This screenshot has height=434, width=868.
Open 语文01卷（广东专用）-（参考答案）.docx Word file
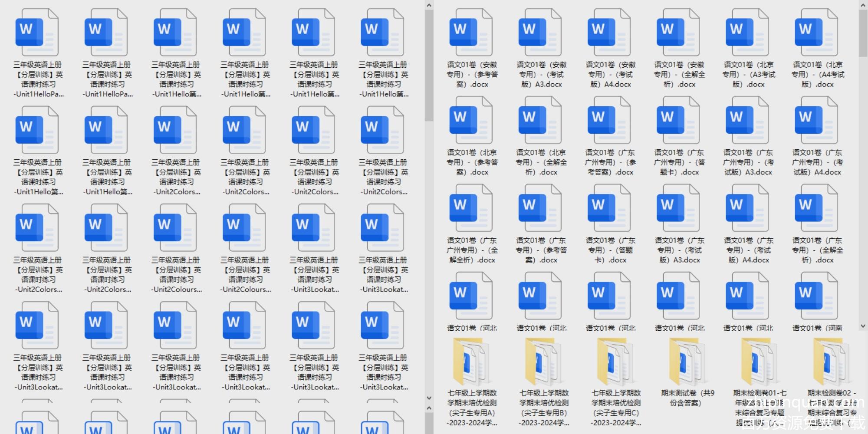tap(540, 208)
